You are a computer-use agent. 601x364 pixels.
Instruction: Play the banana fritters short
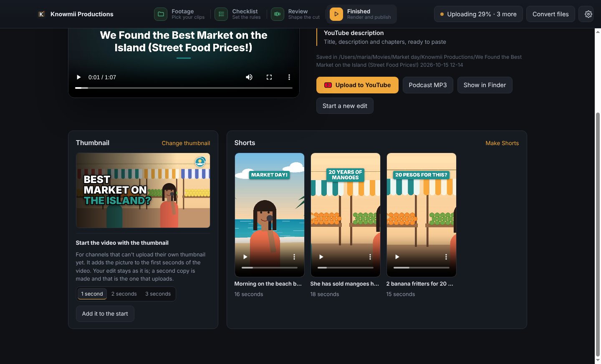[397, 257]
